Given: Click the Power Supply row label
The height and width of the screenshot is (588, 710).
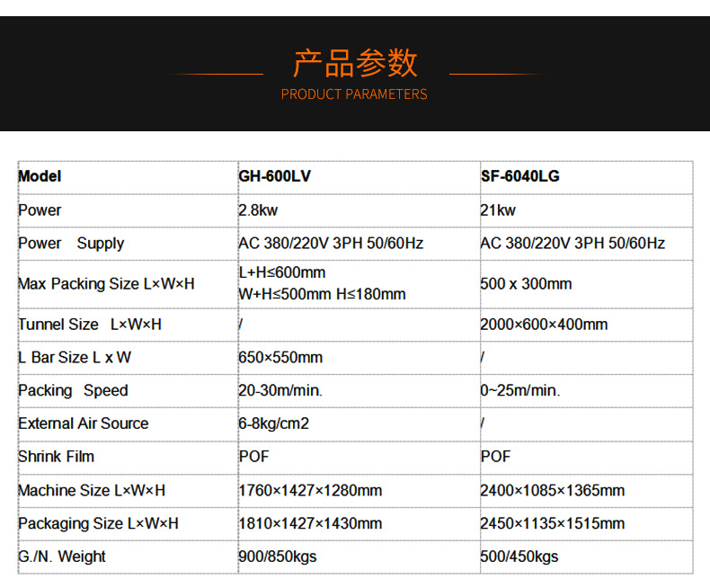Looking at the screenshot, I should [71, 244].
